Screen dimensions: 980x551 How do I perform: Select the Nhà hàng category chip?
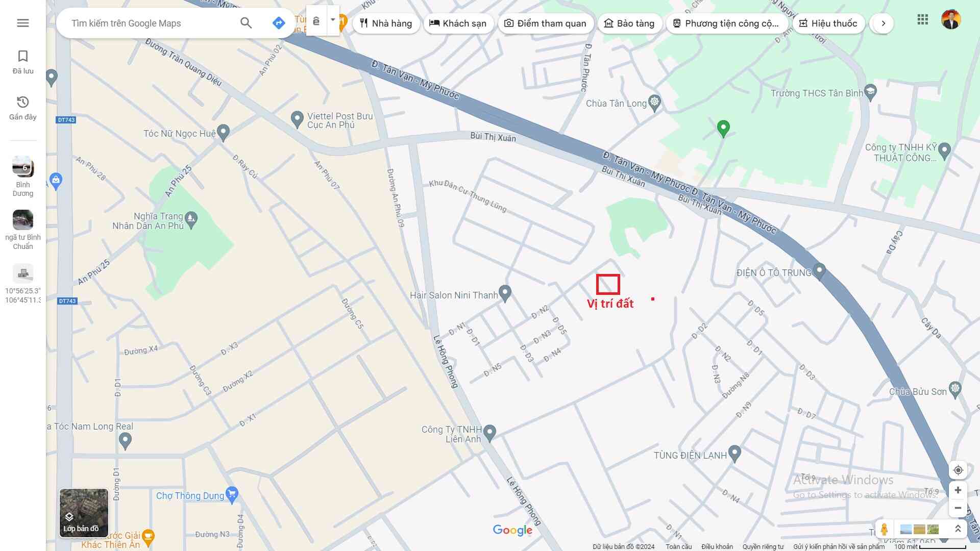(x=386, y=23)
